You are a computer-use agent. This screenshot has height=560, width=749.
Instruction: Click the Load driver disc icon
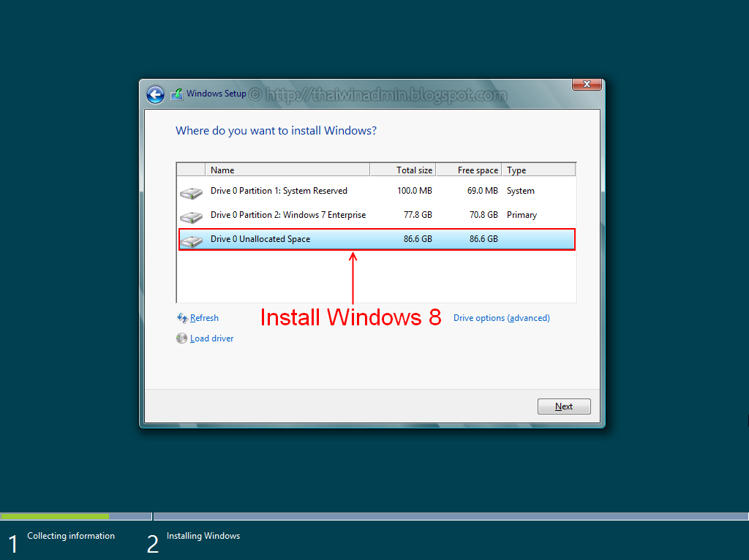(181, 338)
